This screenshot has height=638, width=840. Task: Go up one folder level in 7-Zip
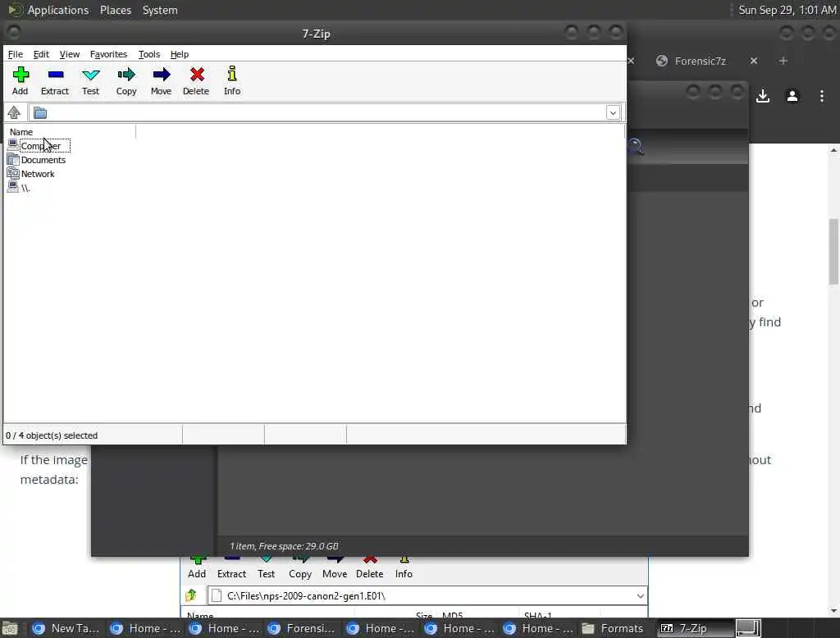pyautogui.click(x=14, y=112)
